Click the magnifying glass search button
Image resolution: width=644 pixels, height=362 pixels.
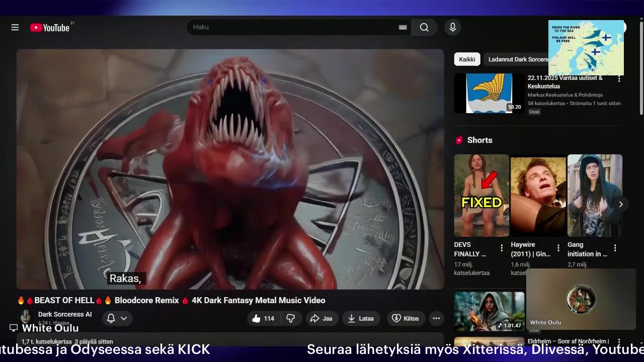(424, 27)
